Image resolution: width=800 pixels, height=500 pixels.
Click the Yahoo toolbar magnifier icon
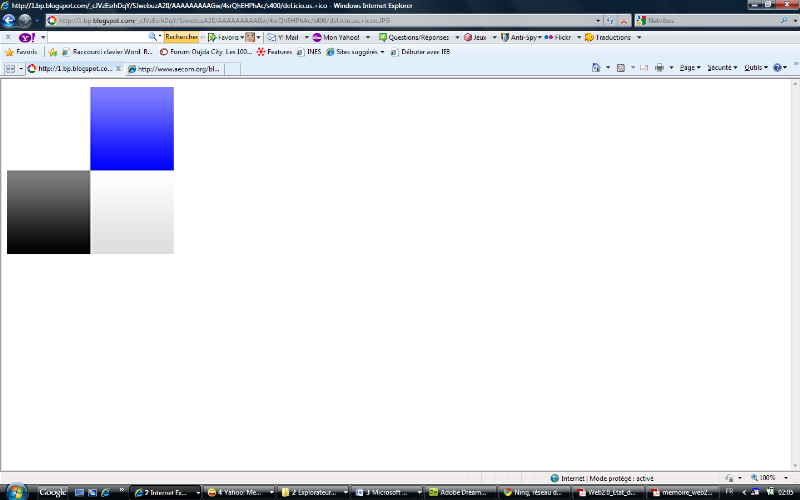click(x=153, y=37)
